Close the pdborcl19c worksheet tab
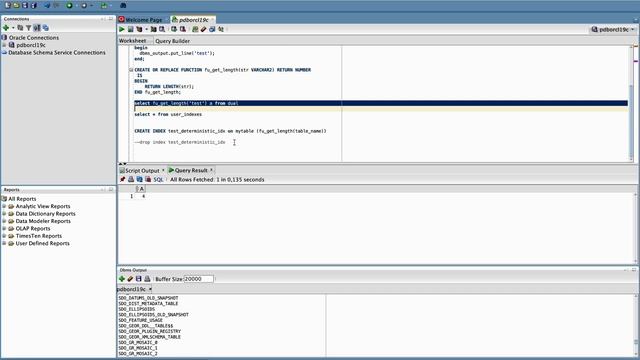This screenshot has width=640, height=360. coord(213,20)
